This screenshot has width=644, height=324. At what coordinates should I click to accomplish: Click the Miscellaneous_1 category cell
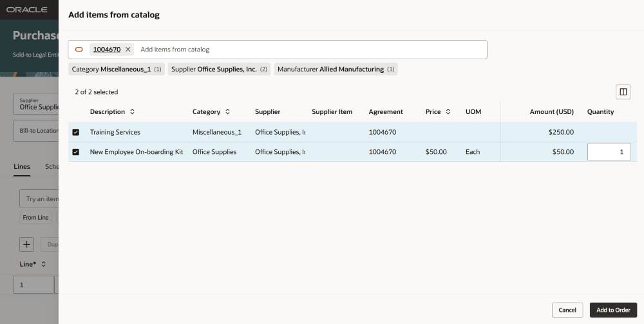217,132
